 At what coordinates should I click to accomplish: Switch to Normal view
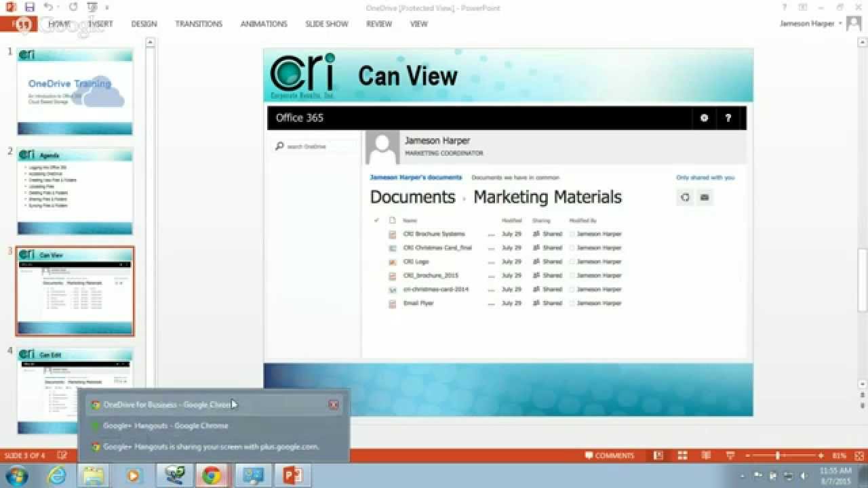click(x=658, y=455)
